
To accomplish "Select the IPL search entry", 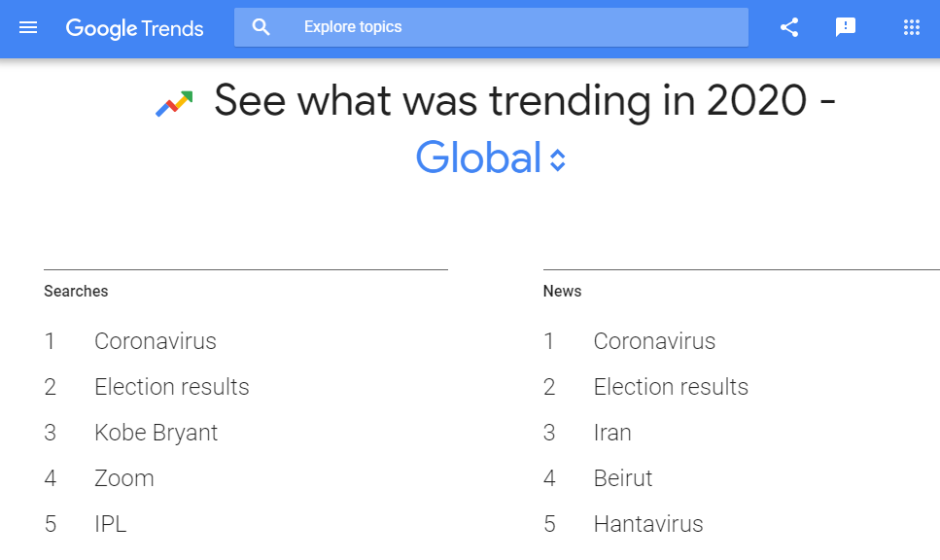I will pyautogui.click(x=110, y=524).
